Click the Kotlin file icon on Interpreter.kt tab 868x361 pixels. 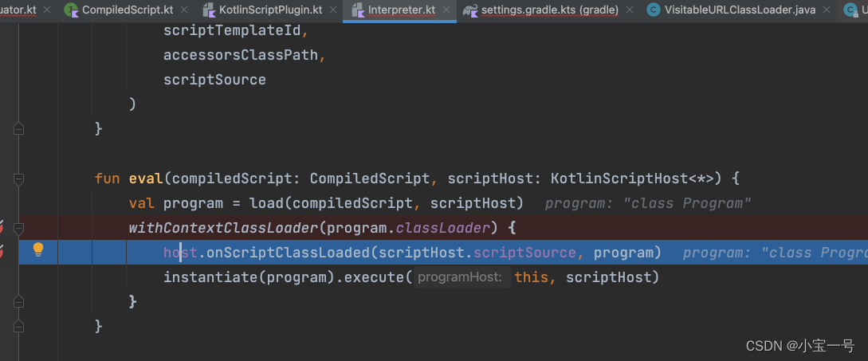[x=358, y=10]
